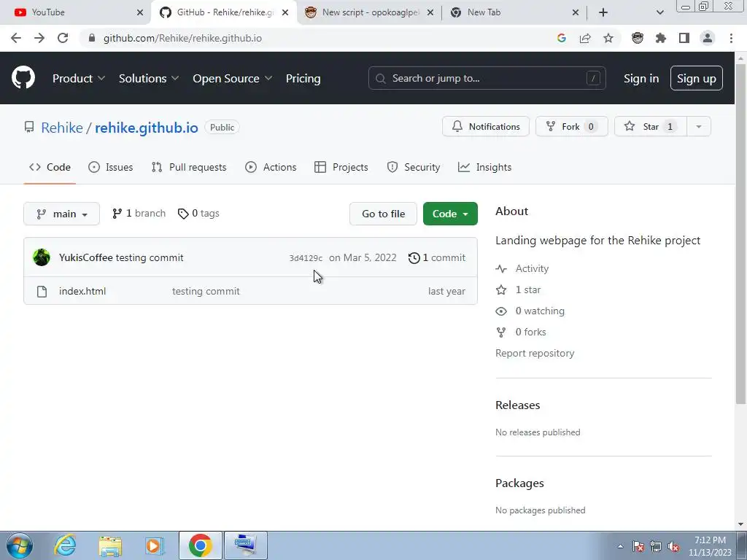Show hidden tray icons arrow
Image resolution: width=747 pixels, height=560 pixels.
tap(620, 546)
